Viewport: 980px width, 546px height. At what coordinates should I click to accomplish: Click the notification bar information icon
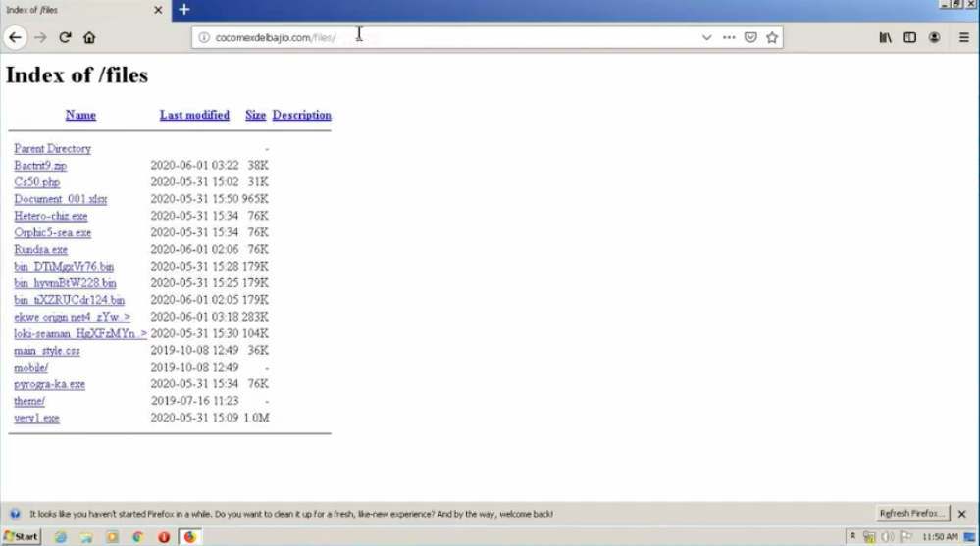(15, 514)
